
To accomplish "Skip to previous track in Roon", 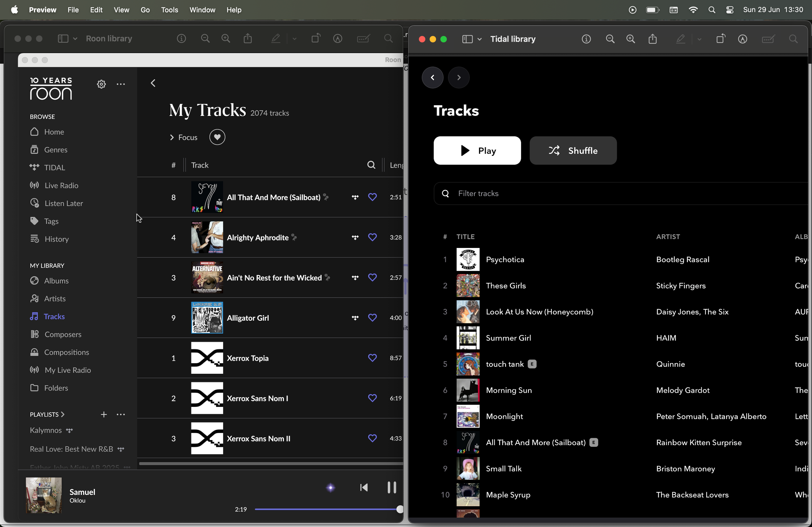I will pos(364,488).
